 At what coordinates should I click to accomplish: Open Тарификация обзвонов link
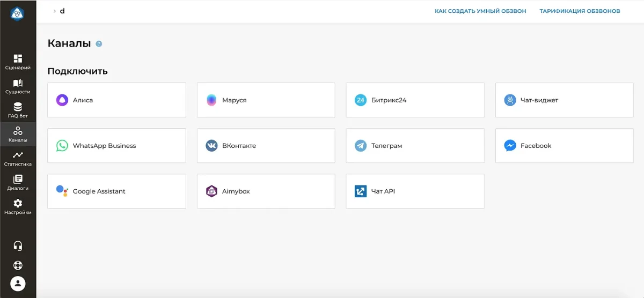coord(580,11)
